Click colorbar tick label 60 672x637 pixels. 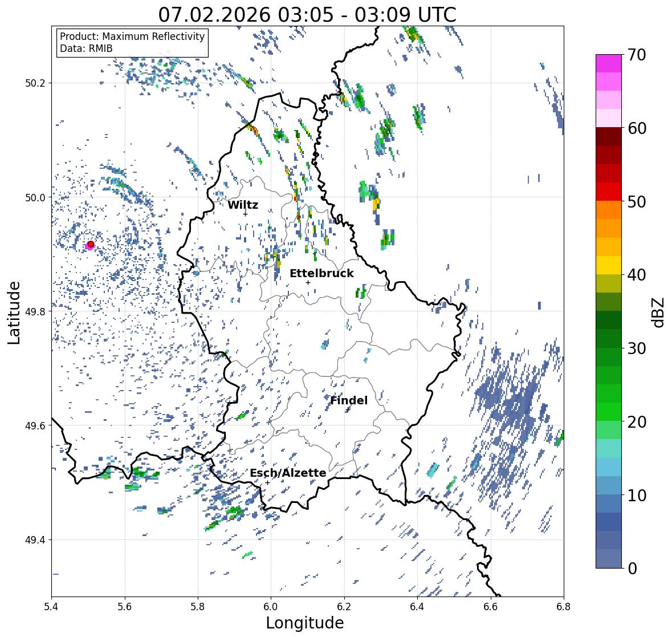637,128
